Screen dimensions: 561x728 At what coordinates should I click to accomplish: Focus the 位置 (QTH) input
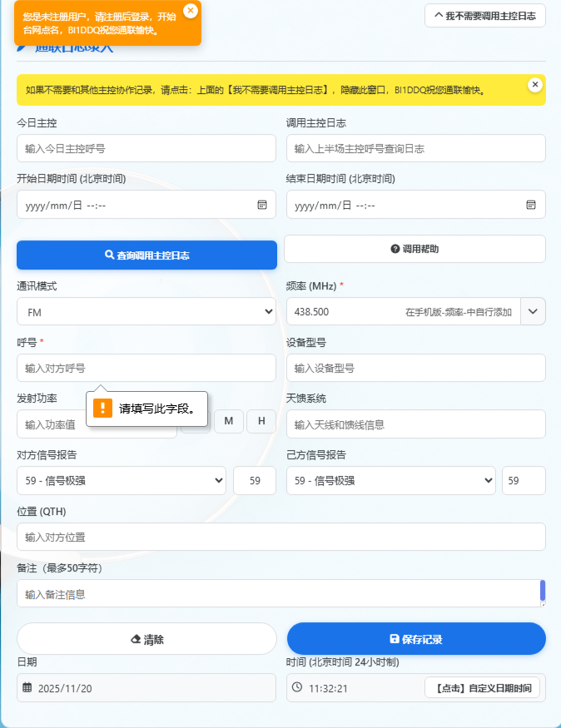click(x=281, y=537)
